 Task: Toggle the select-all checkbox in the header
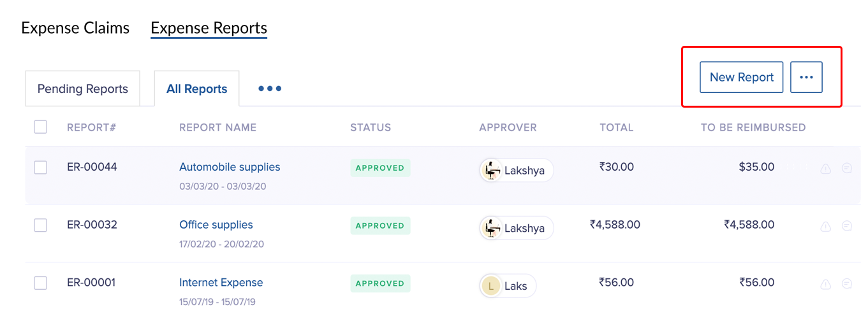pos(41,127)
